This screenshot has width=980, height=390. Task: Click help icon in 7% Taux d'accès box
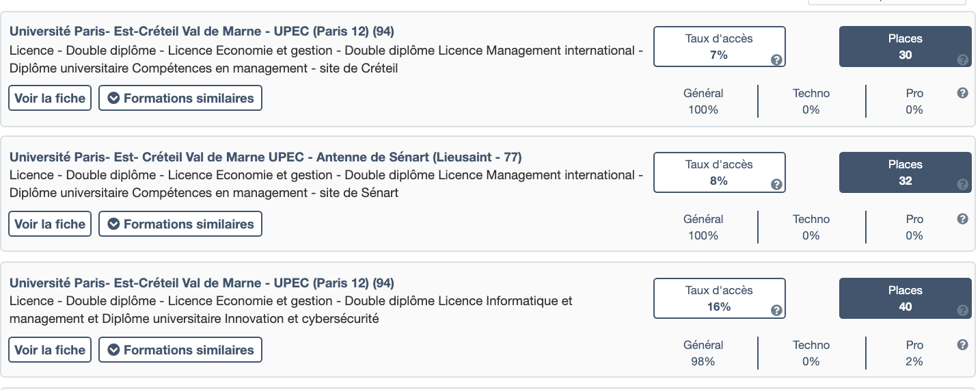click(776, 60)
